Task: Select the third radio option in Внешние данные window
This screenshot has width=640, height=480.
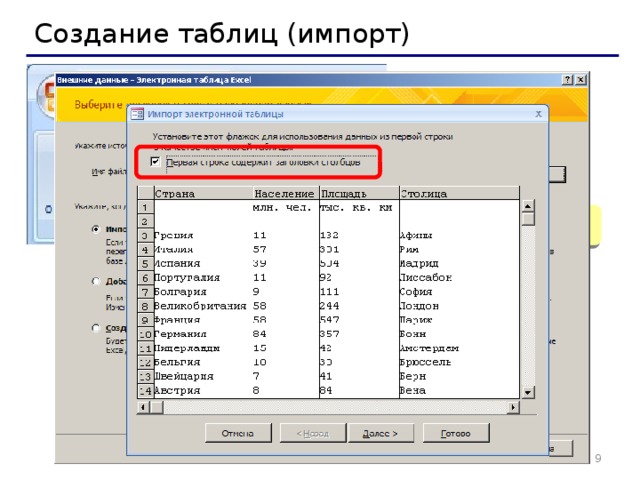Action: point(96,328)
